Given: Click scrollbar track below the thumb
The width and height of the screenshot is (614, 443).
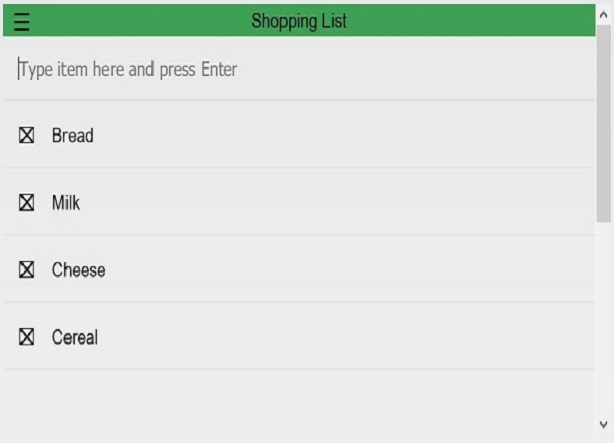Looking at the screenshot, I should 603,320.
